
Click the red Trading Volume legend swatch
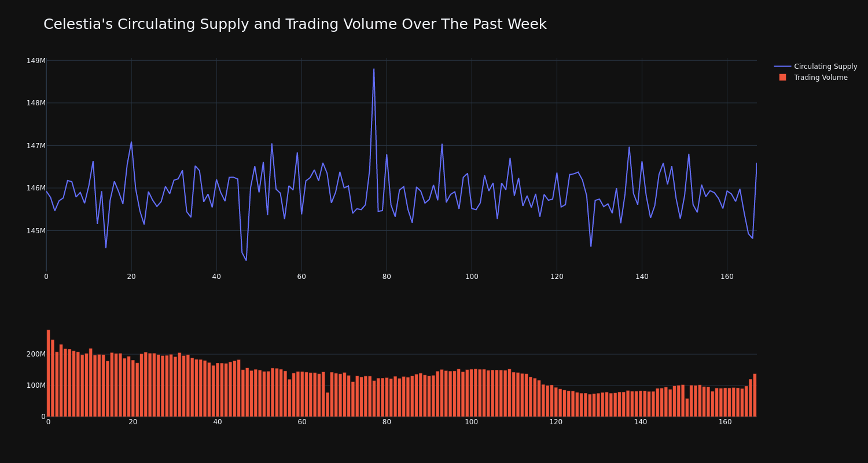tap(782, 78)
